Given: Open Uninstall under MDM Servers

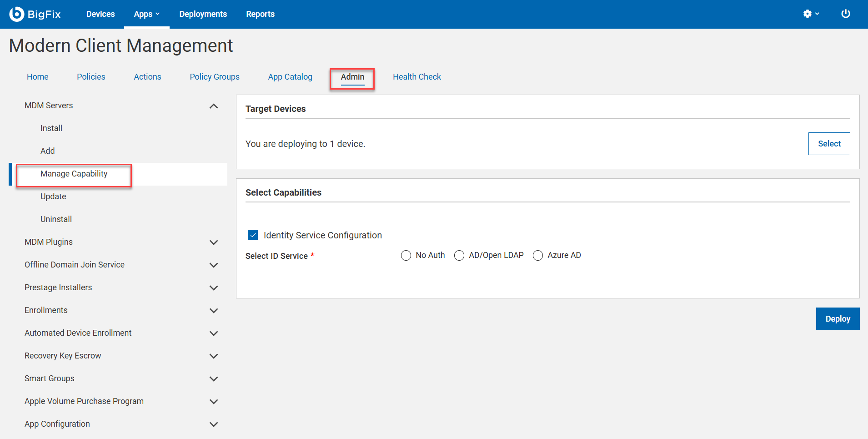Looking at the screenshot, I should [56, 219].
